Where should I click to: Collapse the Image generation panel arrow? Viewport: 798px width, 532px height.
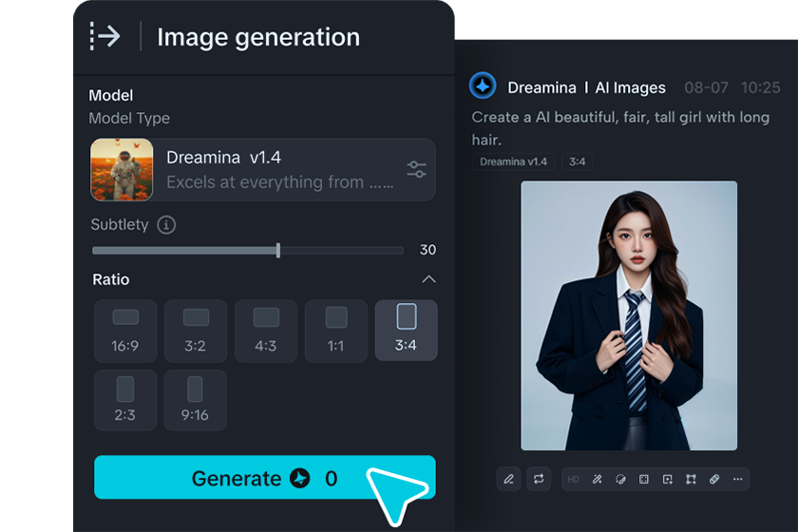pyautogui.click(x=104, y=36)
